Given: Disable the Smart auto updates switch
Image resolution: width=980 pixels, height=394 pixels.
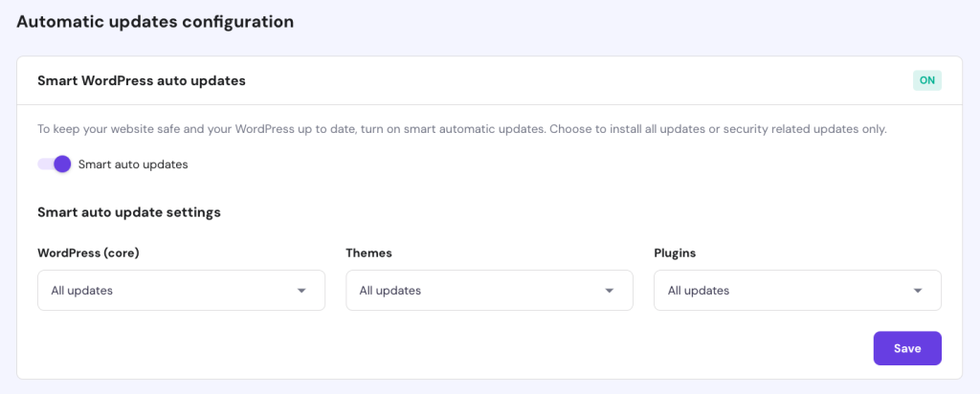Looking at the screenshot, I should click(x=55, y=164).
